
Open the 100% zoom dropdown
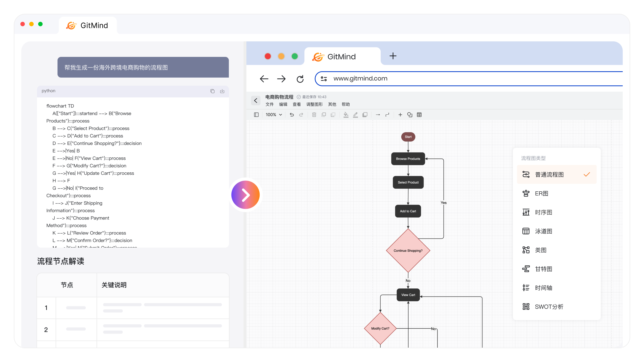click(274, 115)
